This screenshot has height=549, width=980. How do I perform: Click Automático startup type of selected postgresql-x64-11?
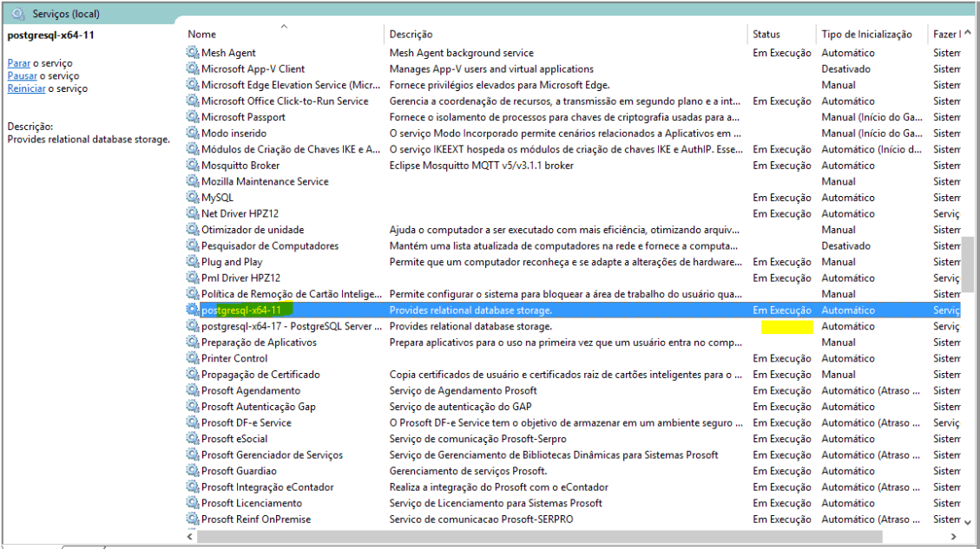point(848,310)
